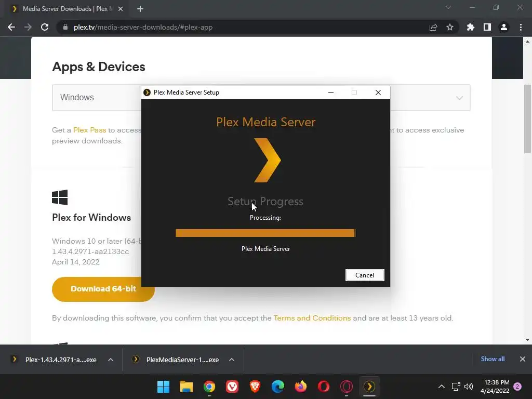Show hidden system tray icons
This screenshot has width=532, height=399.
pos(442,387)
